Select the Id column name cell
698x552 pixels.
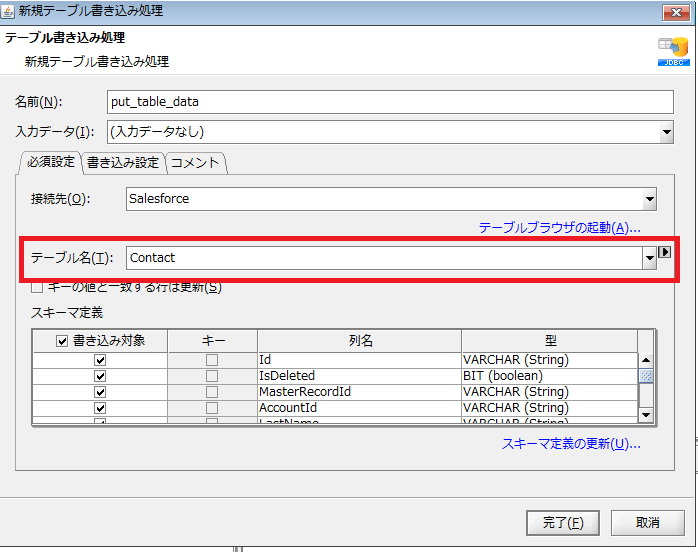[x=360, y=360]
